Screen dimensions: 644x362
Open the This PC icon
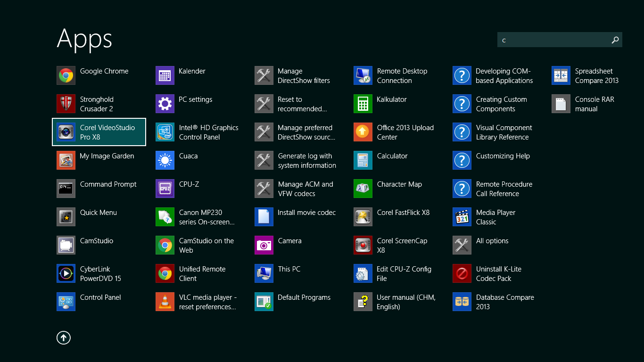pos(264,273)
